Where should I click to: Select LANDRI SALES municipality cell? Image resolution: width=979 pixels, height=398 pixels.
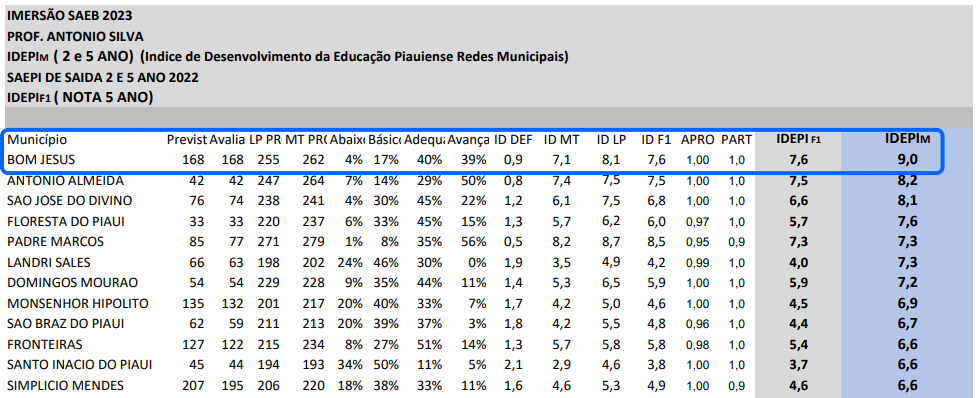click(x=49, y=262)
